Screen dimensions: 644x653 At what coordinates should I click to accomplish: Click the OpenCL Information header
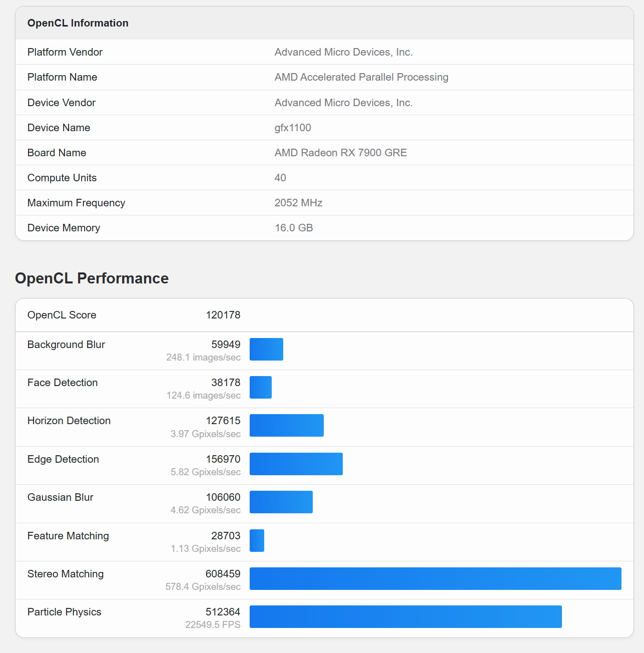pos(78,23)
